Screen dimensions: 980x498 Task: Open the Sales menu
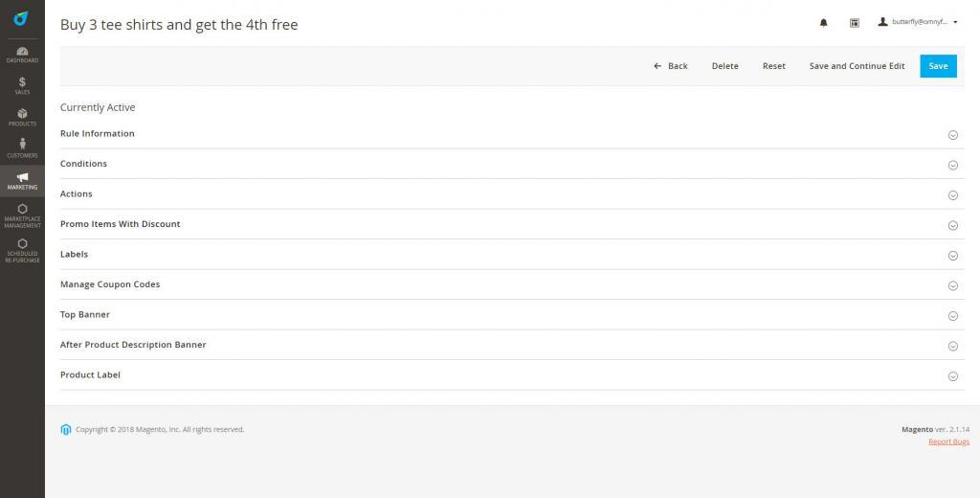click(x=22, y=85)
